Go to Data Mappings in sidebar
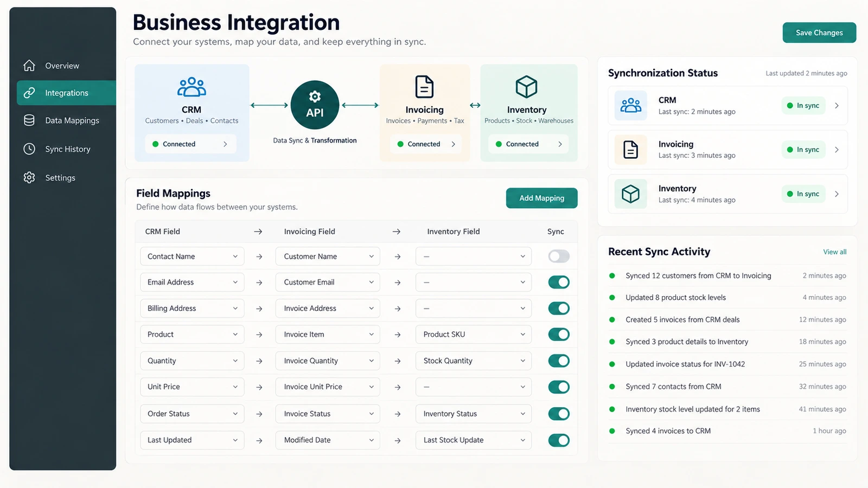This screenshot has height=488, width=868. pyautogui.click(x=66, y=120)
